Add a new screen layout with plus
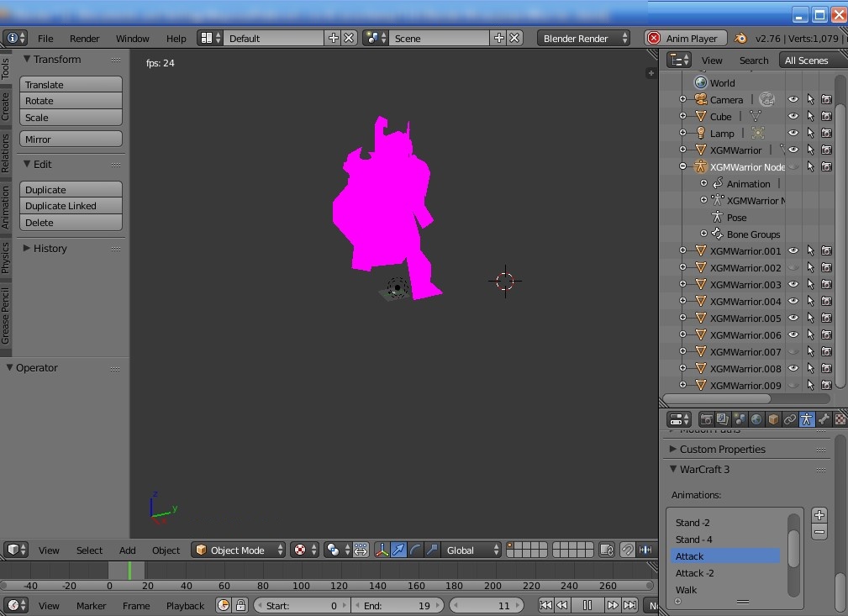The width and height of the screenshot is (848, 616). [333, 38]
